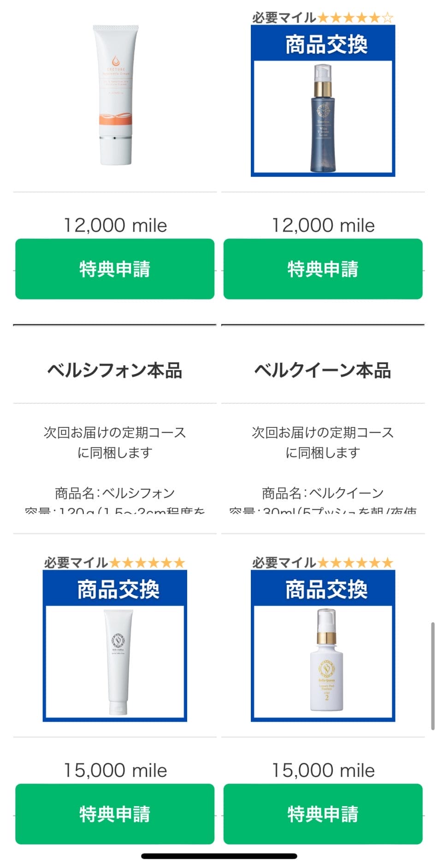Select the ベルクイーン本品 product title

[323, 371]
